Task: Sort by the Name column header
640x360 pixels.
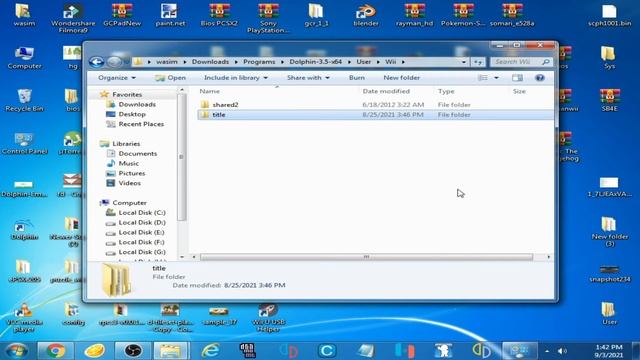Action: [209, 91]
